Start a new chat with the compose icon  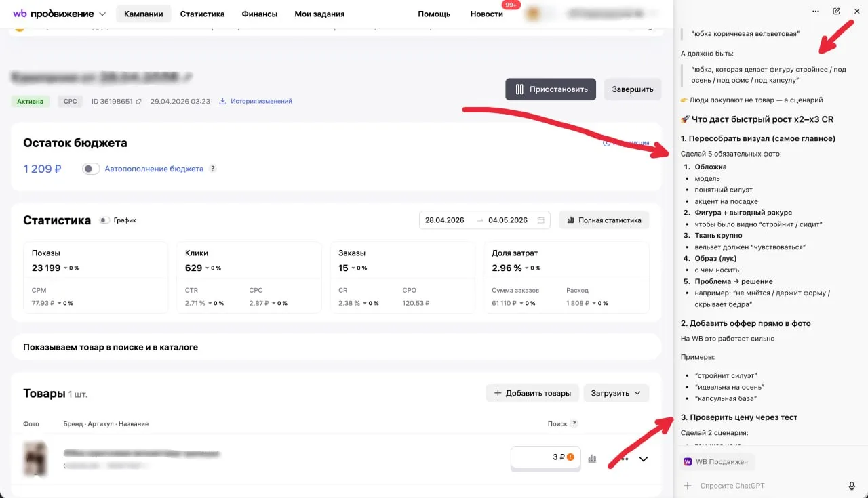[x=836, y=11]
